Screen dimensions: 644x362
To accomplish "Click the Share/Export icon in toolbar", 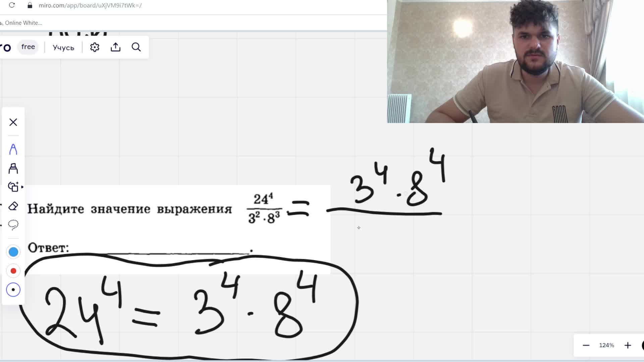I will point(115,47).
